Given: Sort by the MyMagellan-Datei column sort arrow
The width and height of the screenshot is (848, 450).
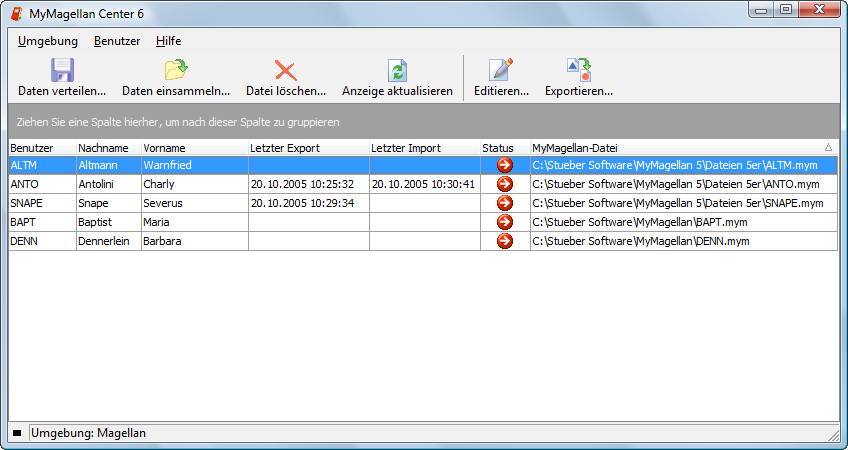Looking at the screenshot, I should coord(828,148).
